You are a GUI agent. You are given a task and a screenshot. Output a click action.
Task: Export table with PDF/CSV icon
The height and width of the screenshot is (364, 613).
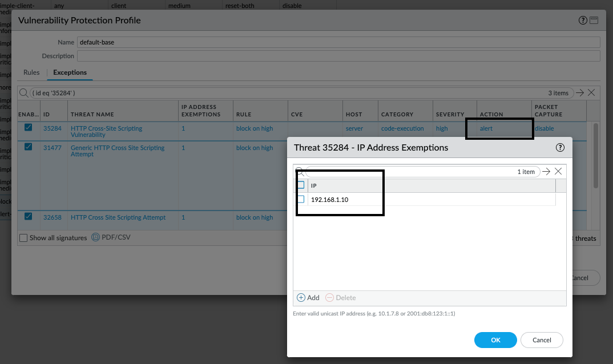click(95, 237)
